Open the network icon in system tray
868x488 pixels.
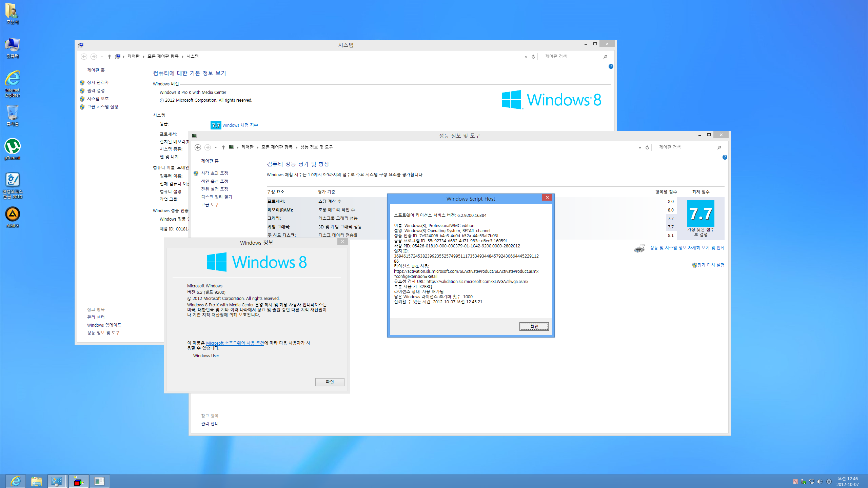(811, 482)
